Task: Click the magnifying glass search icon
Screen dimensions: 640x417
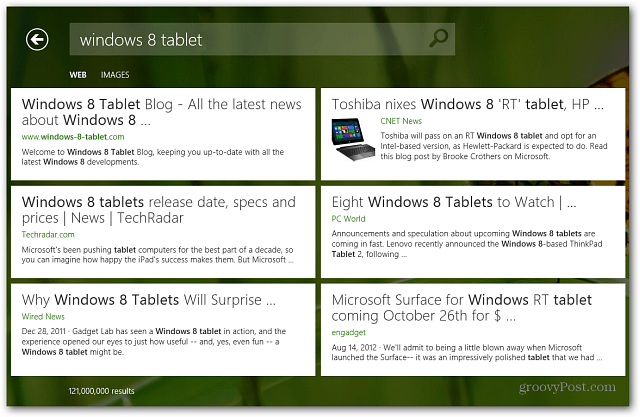Action: point(438,39)
